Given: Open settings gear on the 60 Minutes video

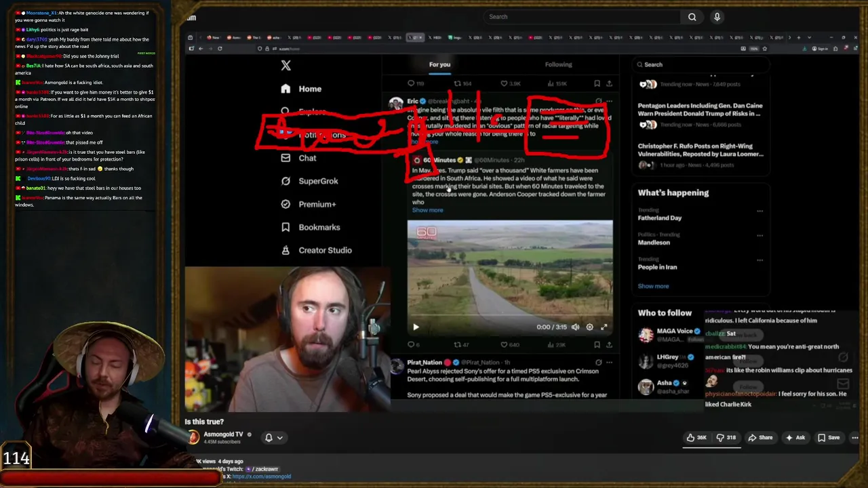Looking at the screenshot, I should (x=589, y=327).
